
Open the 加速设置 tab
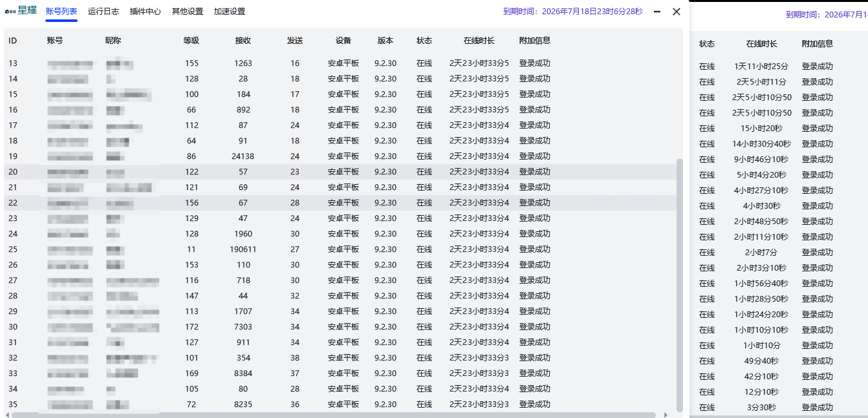click(230, 12)
